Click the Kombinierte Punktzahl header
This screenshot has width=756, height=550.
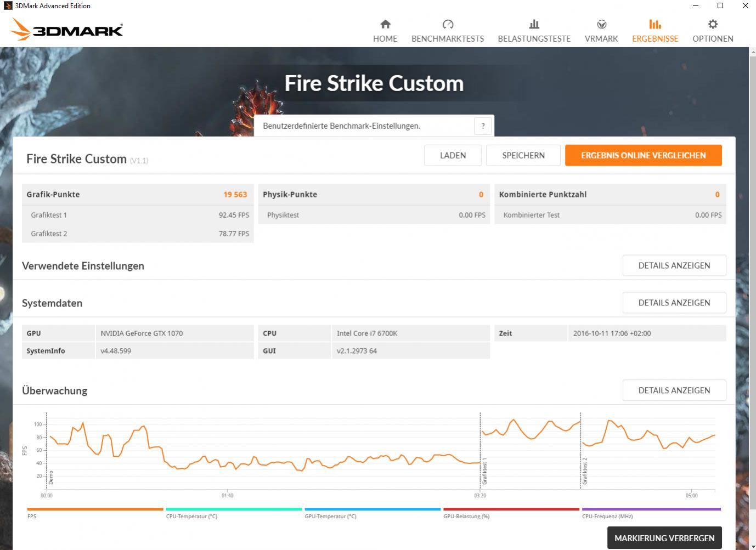tap(610, 194)
